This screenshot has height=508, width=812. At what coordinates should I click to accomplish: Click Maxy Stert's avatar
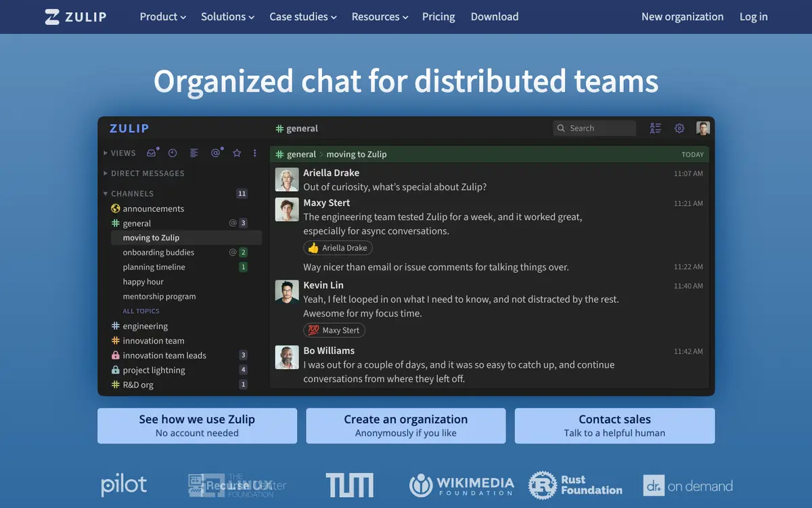(x=287, y=209)
